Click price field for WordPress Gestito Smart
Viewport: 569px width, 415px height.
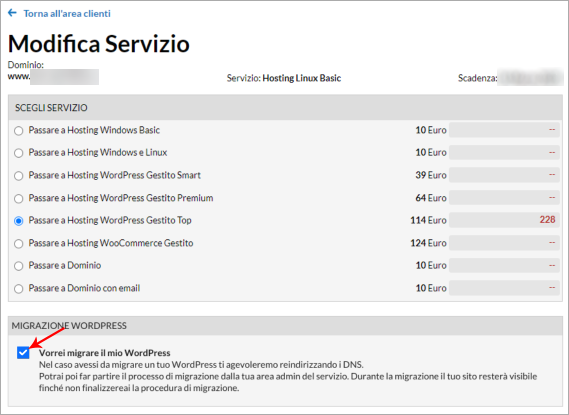(504, 175)
